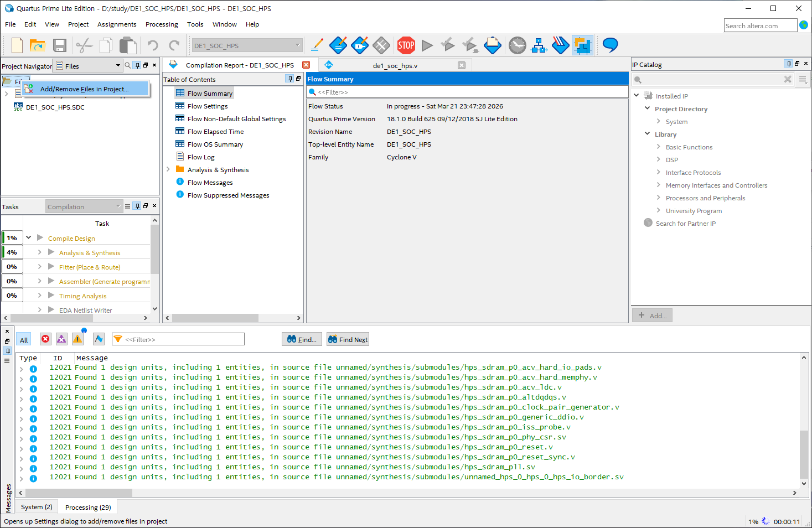
Task: Clear the IP Catalog search field
Action: (x=788, y=80)
